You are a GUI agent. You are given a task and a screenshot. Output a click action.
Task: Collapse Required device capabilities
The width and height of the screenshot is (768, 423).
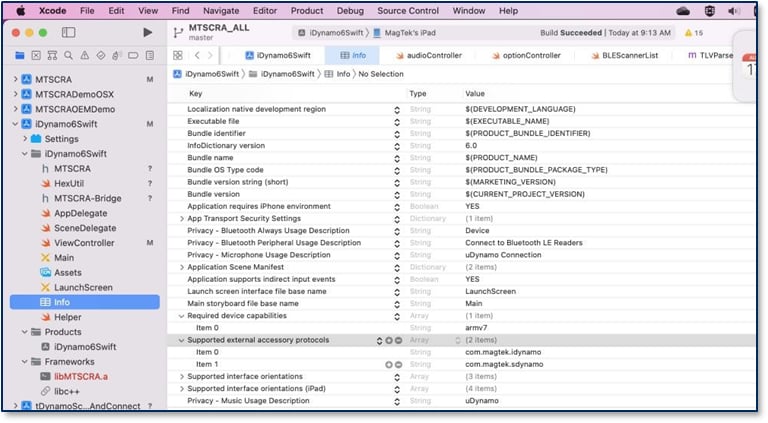182,316
